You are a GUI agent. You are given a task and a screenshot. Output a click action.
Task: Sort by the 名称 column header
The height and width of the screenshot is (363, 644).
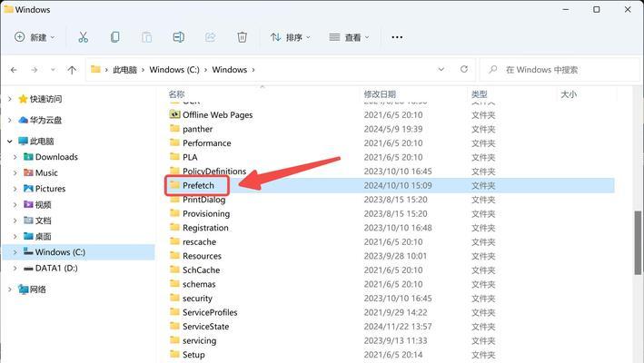tap(176, 94)
